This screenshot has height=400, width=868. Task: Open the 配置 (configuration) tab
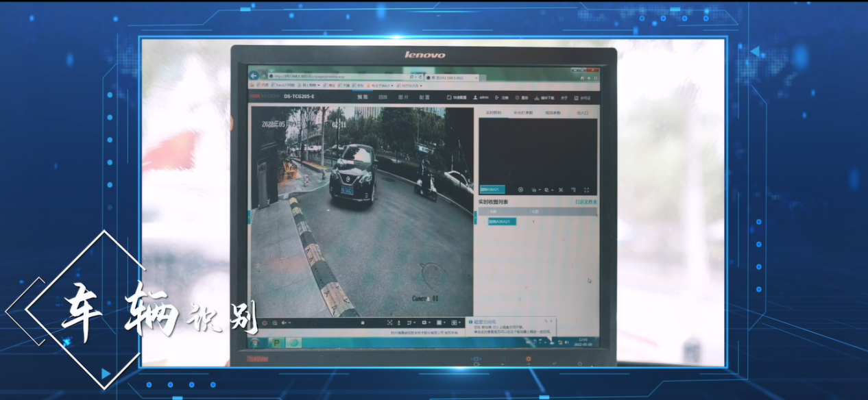point(424,97)
